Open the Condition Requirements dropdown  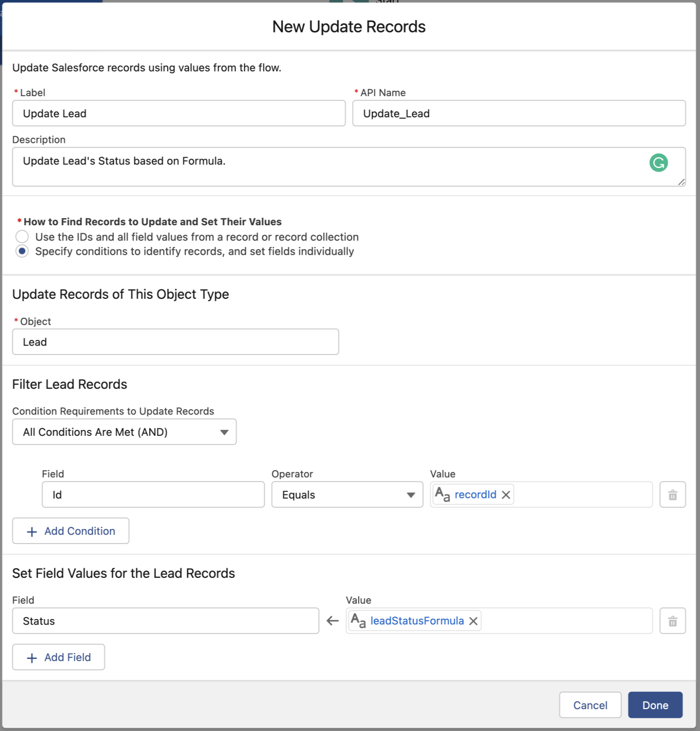click(124, 432)
